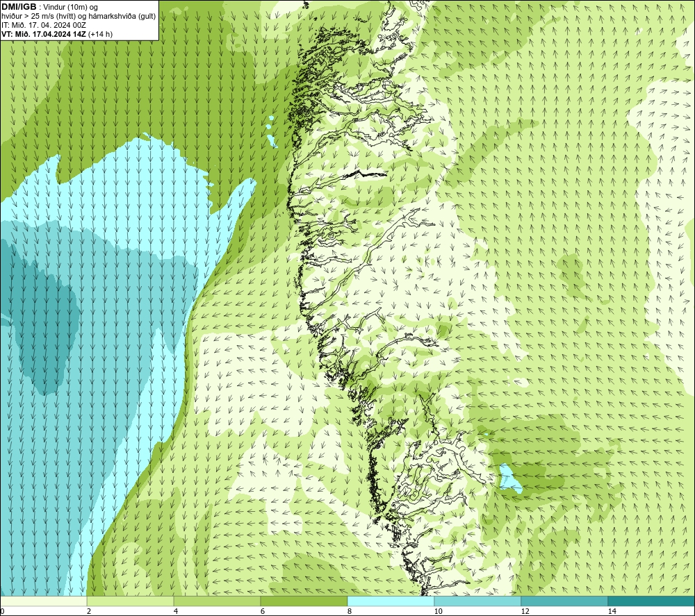This screenshot has width=695, height=616.
Task: Click the 'VT: Mið. 17.04.2024 14Z' line
Action: pos(44,34)
